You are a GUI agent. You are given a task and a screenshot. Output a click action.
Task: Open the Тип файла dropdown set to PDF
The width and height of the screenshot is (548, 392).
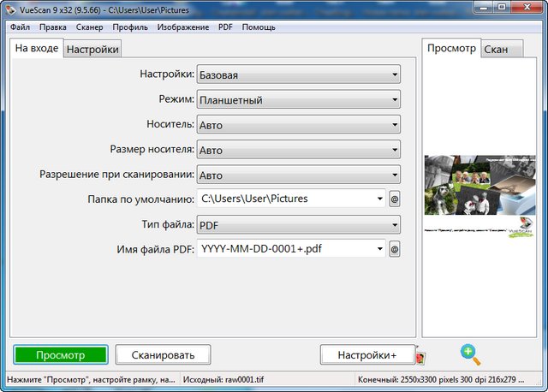pyautogui.click(x=298, y=224)
